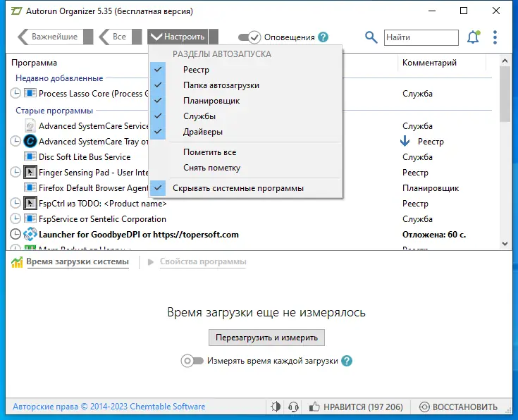
Task: Click the Advanced SystemCare Service document icon
Action: [30, 125]
